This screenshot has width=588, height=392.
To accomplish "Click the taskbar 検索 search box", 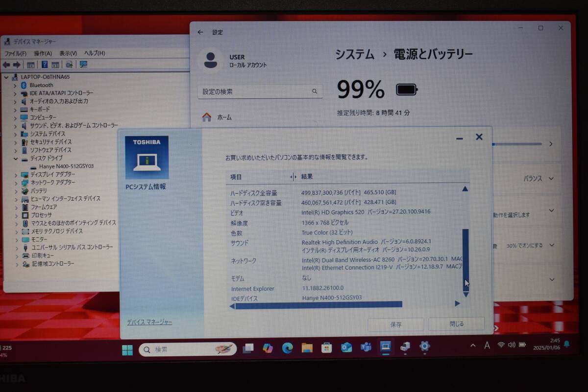I will coord(188,349).
